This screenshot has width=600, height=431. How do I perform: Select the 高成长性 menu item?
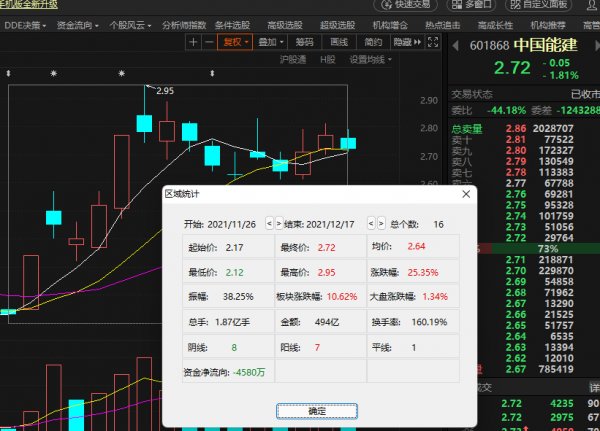click(x=495, y=25)
